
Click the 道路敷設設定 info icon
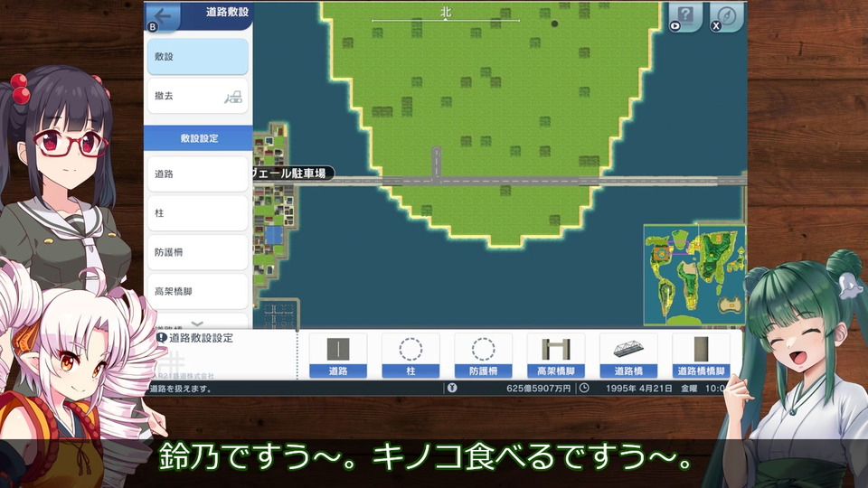161,337
